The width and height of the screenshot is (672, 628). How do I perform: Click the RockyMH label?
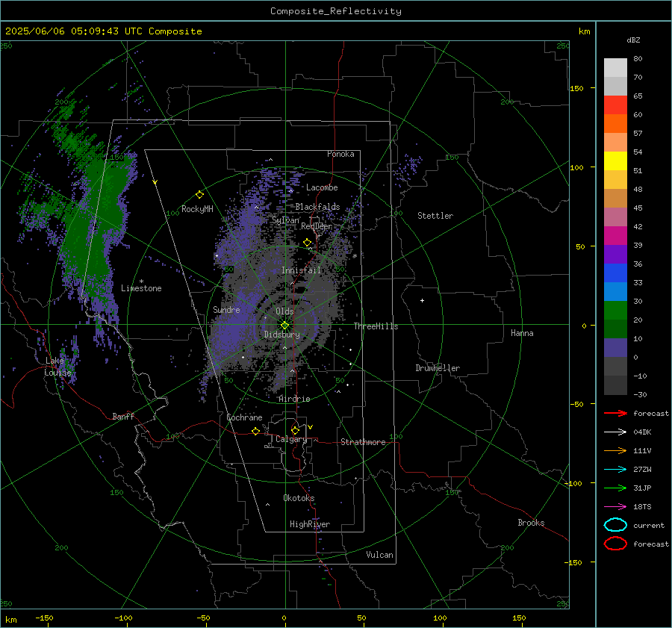[197, 209]
